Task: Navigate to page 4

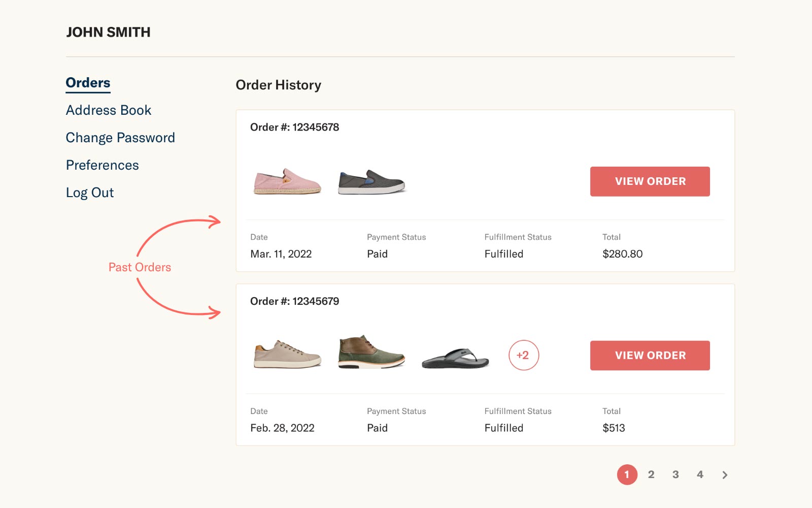Action: coord(700,474)
